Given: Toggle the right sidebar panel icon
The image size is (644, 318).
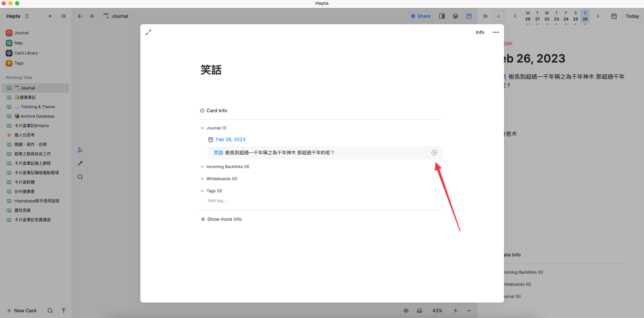Looking at the screenshot, I should click(442, 16).
